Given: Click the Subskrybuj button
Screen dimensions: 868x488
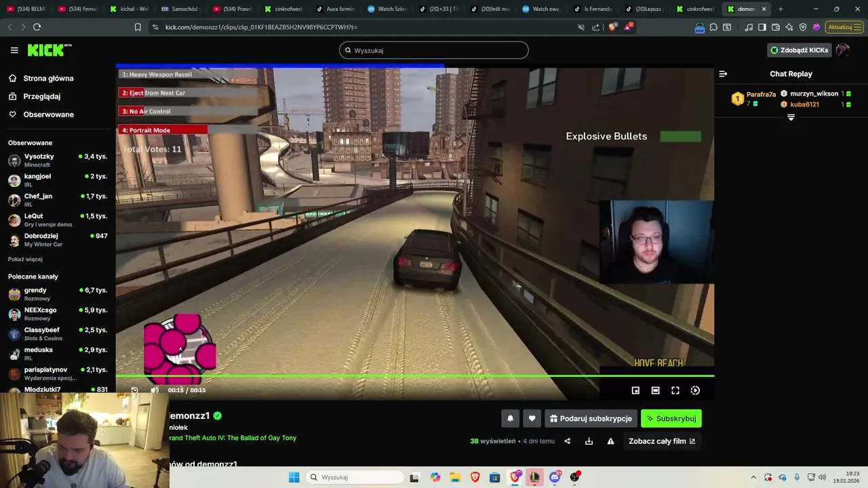Looking at the screenshot, I should 671,419.
